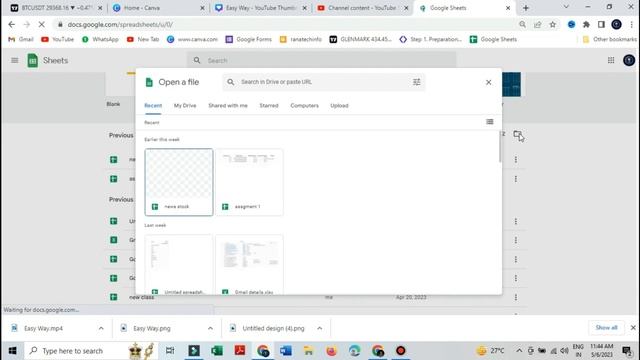Stop loading the page

[41, 24]
